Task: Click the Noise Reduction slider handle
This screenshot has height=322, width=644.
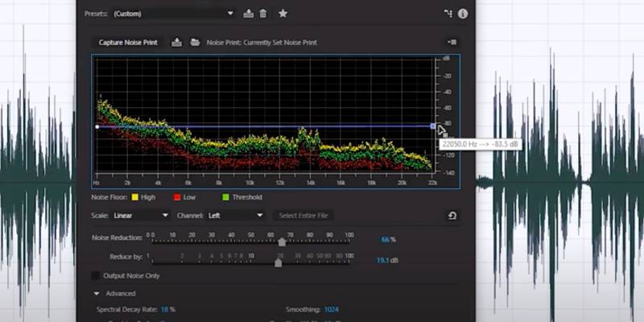Action: 282,241
